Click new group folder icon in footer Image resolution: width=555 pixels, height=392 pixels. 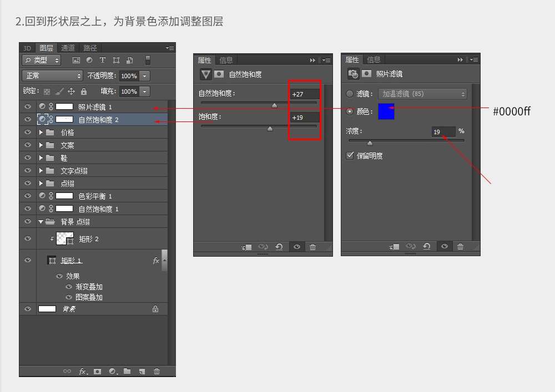[127, 371]
